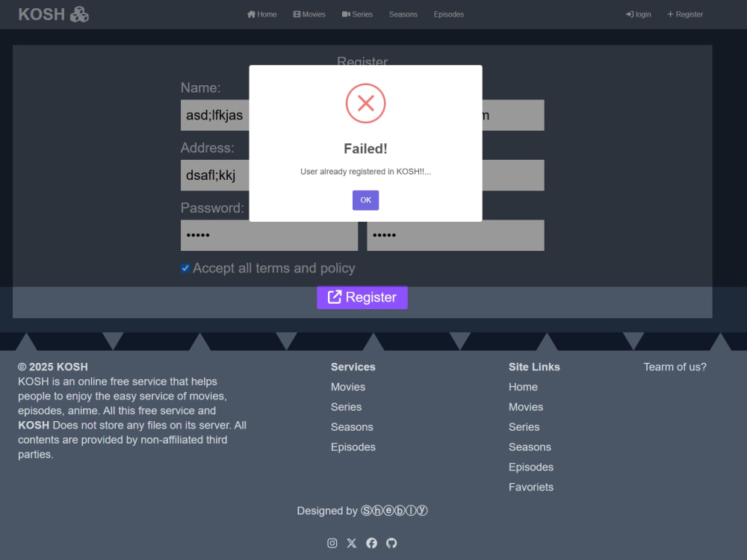
Task: Open Home under Site Links
Action: [x=523, y=387]
